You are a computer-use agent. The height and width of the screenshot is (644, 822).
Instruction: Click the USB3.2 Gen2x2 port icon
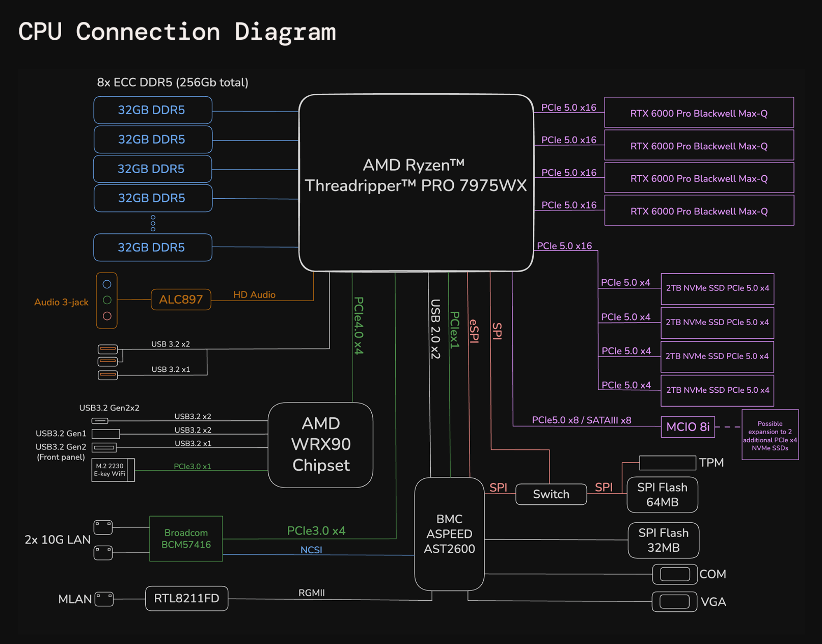pos(100,421)
